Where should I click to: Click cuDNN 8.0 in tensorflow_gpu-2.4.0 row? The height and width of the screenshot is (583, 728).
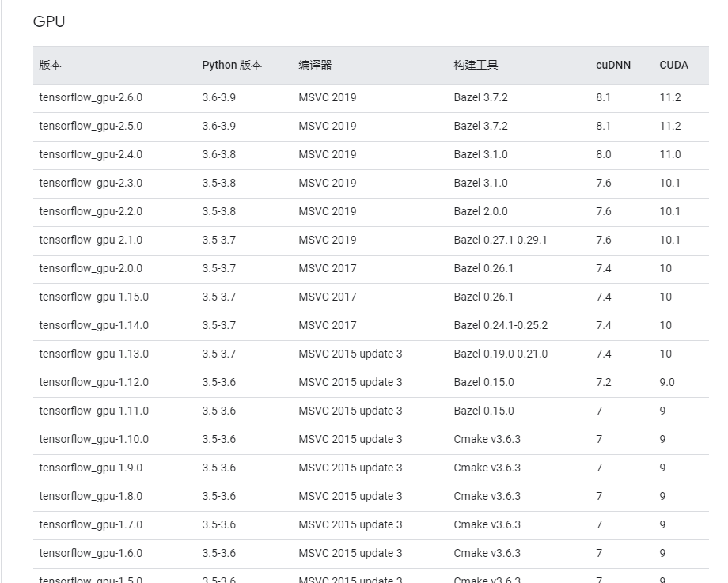tap(604, 154)
